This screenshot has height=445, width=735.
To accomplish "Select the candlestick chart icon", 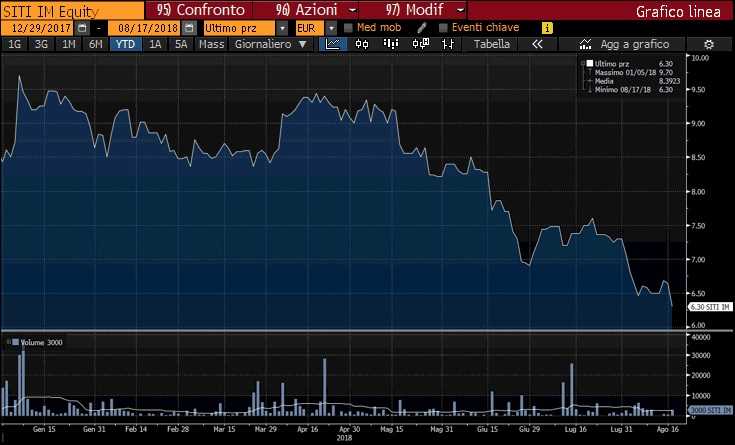I will tap(362, 45).
